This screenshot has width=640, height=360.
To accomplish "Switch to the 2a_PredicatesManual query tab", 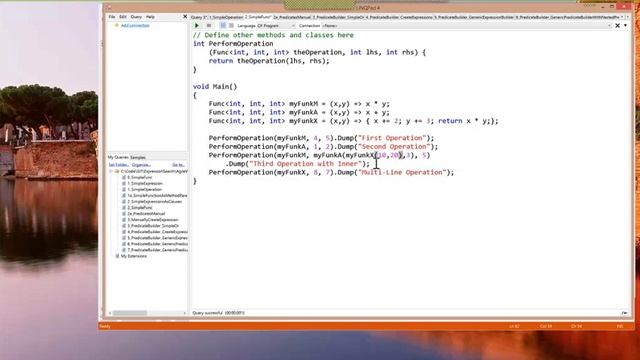I will click(x=292, y=17).
